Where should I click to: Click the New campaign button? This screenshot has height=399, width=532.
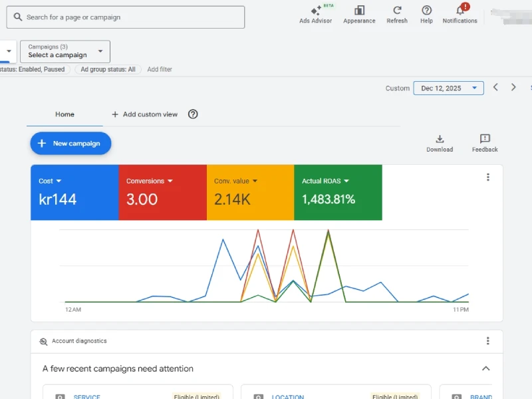point(70,144)
